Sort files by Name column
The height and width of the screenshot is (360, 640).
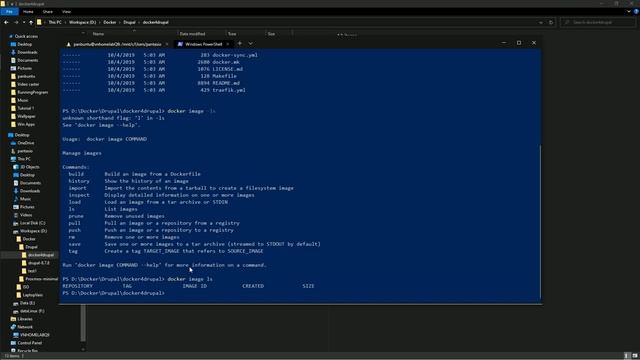pos(98,34)
